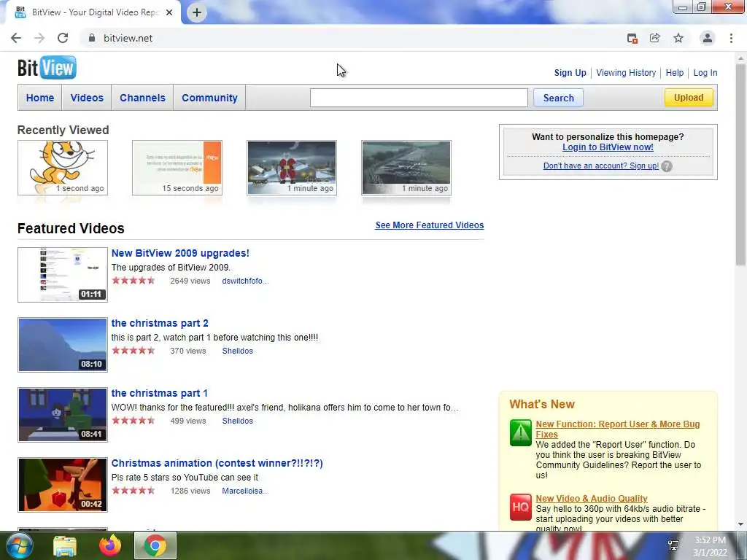Open Shelldos channel link under christmas part 1
Screen dimensions: 747x560
pos(237,421)
